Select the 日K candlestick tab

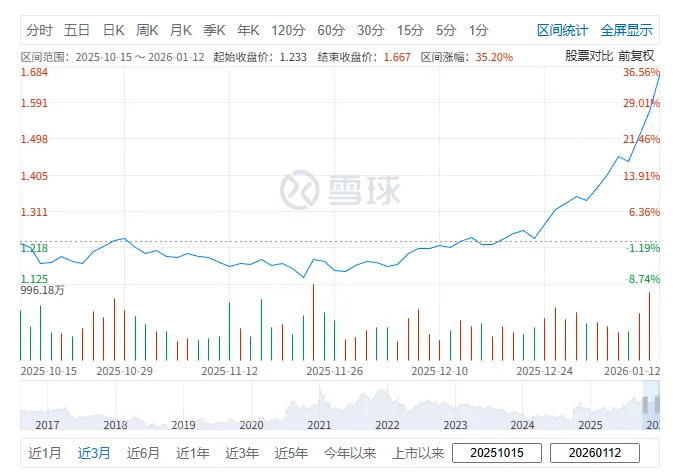[113, 30]
